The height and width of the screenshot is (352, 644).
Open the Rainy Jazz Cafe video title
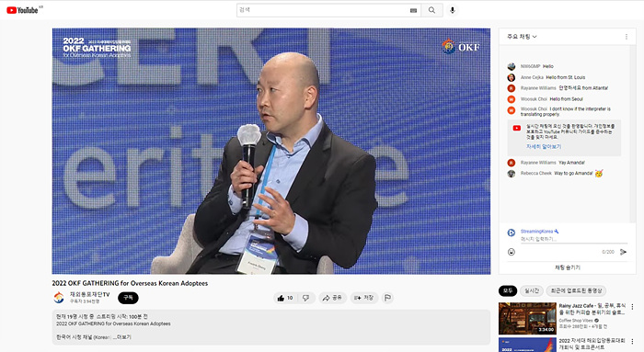click(x=592, y=309)
